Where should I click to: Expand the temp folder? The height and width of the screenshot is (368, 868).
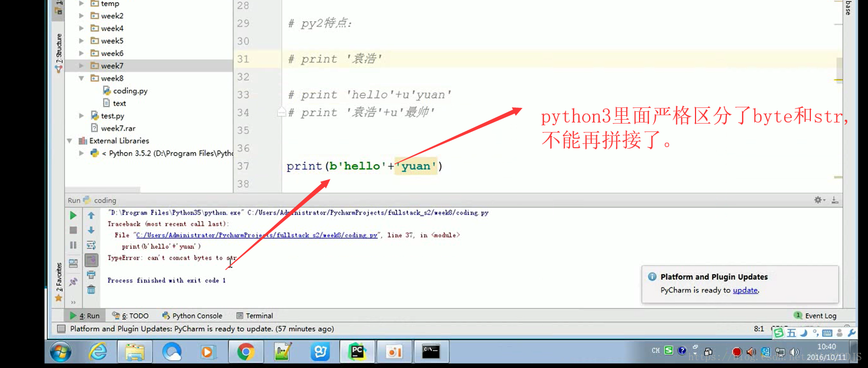[x=82, y=3]
